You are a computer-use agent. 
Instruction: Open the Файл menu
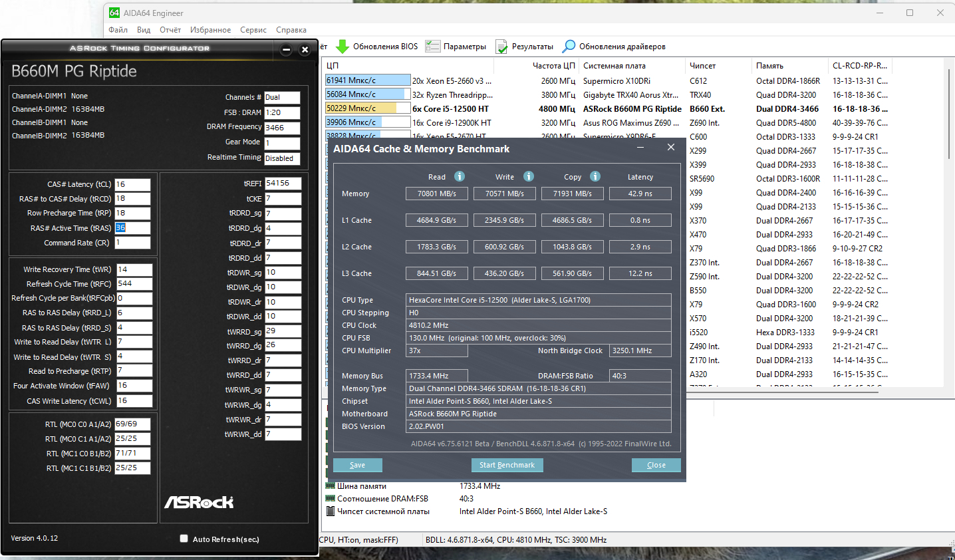point(118,30)
